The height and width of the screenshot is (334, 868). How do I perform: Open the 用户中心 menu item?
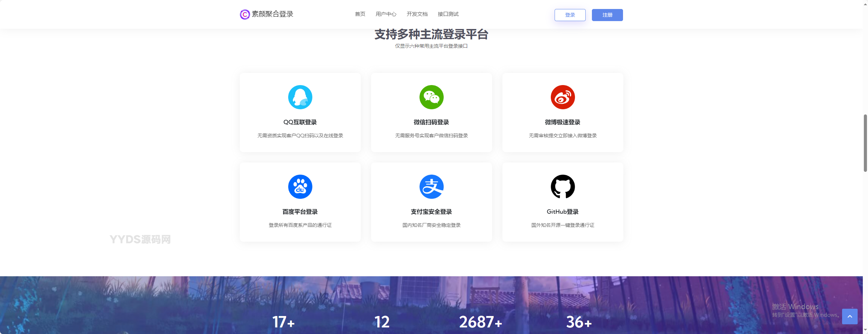coord(386,14)
